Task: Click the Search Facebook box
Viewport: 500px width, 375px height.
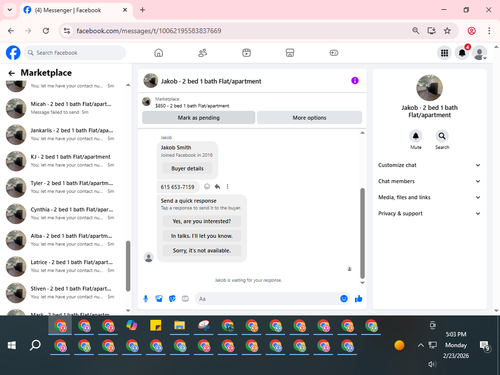Action: [x=75, y=53]
